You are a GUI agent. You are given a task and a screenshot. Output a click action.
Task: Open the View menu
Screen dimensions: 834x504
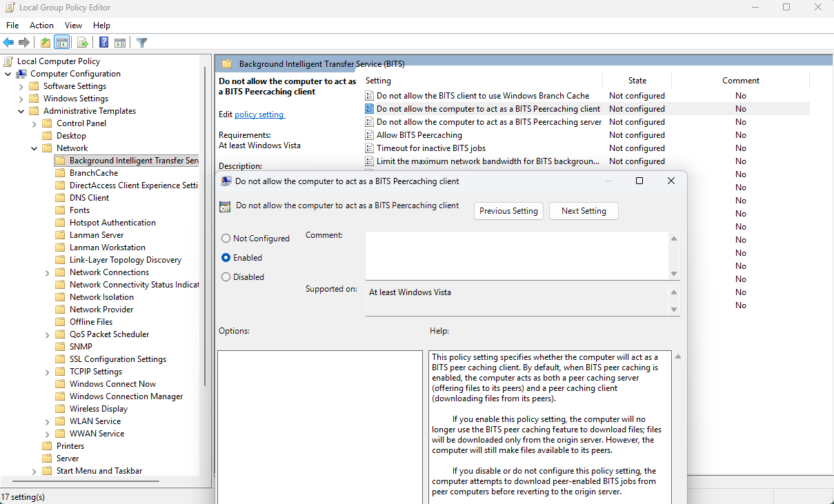73,26
